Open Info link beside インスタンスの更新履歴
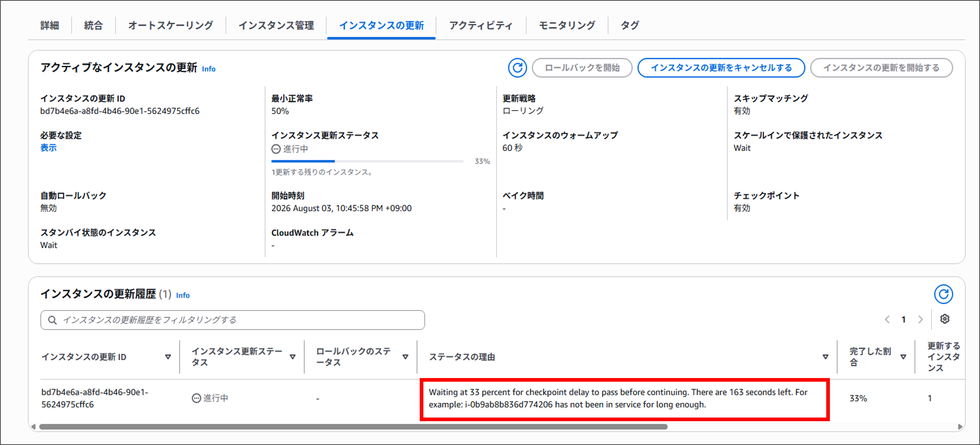This screenshot has width=980, height=445. 183,295
